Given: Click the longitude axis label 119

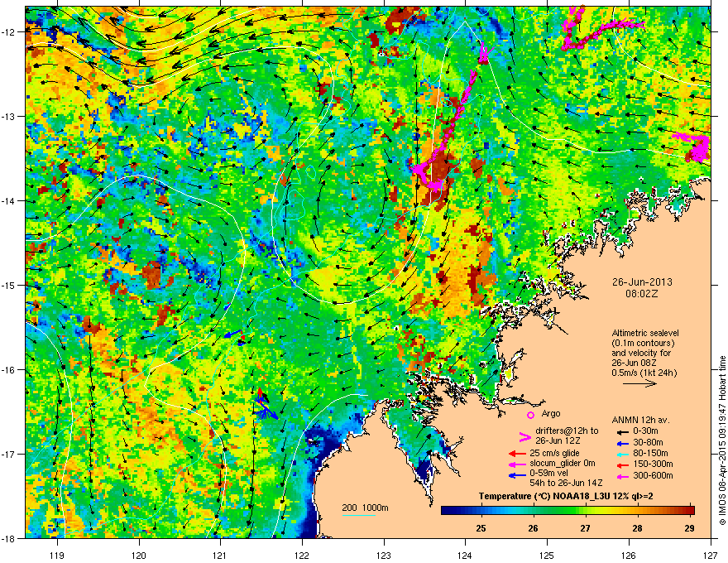Looking at the screenshot, I should tap(57, 555).
